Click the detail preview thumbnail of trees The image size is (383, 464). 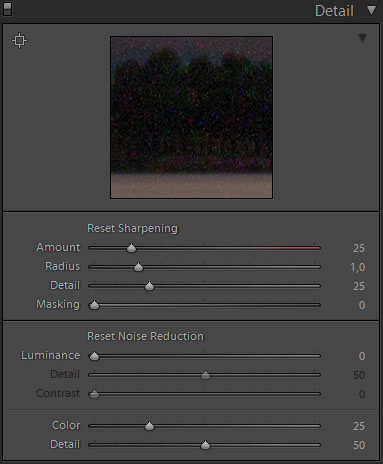[x=191, y=117]
